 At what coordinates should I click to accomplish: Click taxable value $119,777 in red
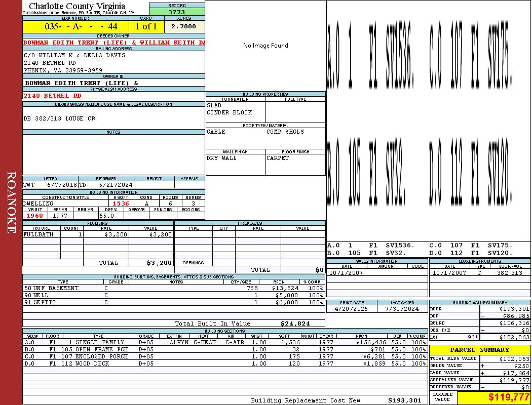coord(509,397)
